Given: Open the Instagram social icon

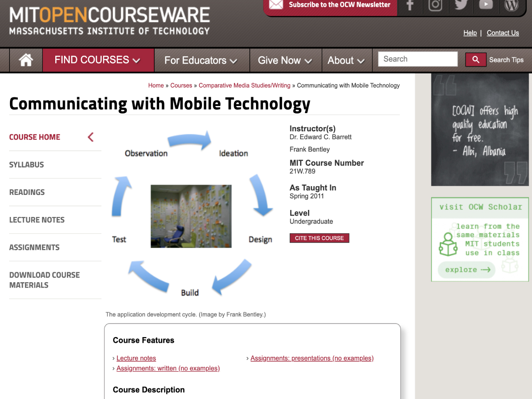Looking at the screenshot, I should click(435, 5).
